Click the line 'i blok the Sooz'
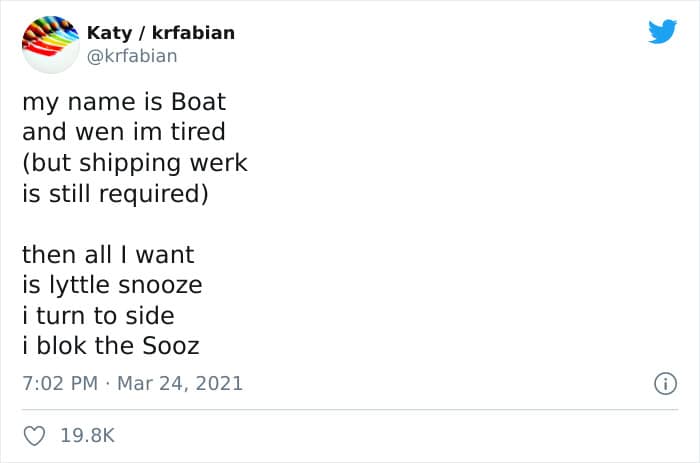The height and width of the screenshot is (463, 700). pyautogui.click(x=111, y=346)
